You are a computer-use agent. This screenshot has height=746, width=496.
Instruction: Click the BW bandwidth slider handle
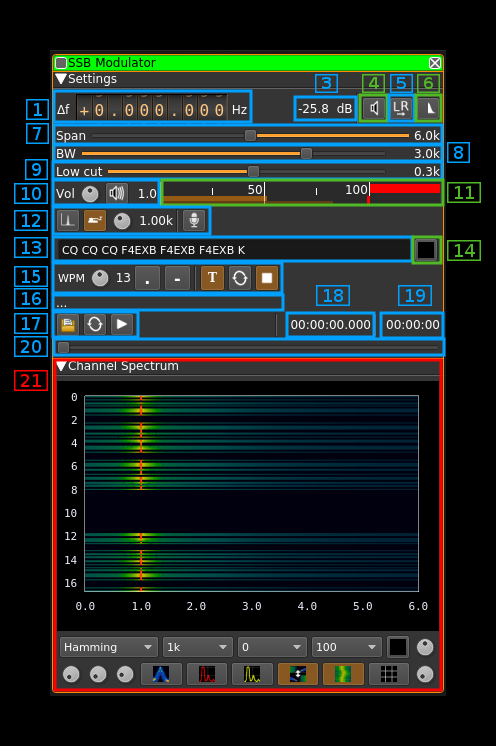point(307,153)
